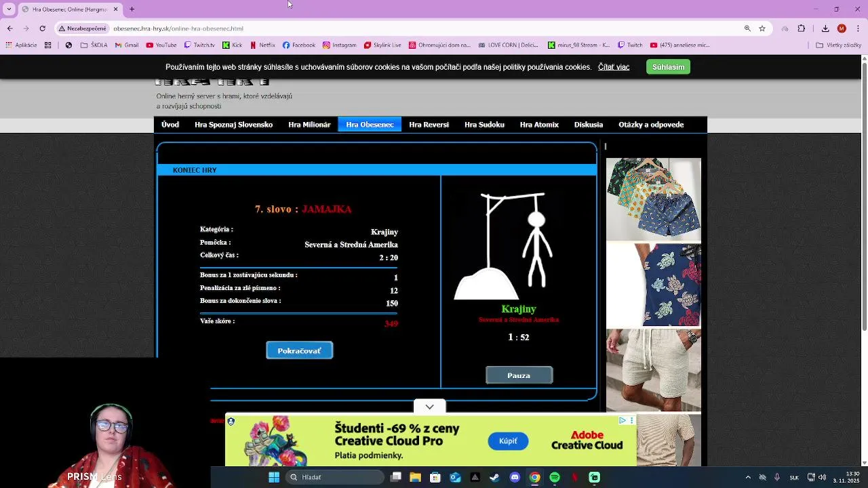
Task: Open the printed shorts ad thumbnail
Action: click(x=653, y=199)
